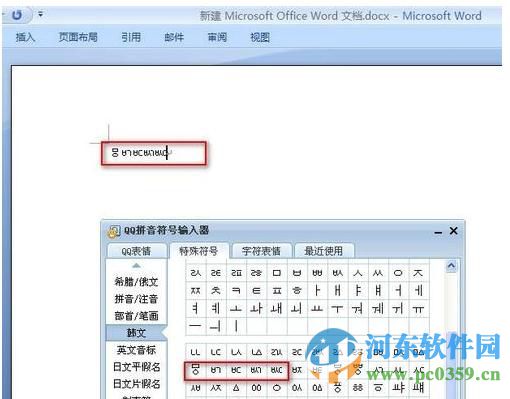Close the QQ拼音符号输入器 panel

coord(454,231)
